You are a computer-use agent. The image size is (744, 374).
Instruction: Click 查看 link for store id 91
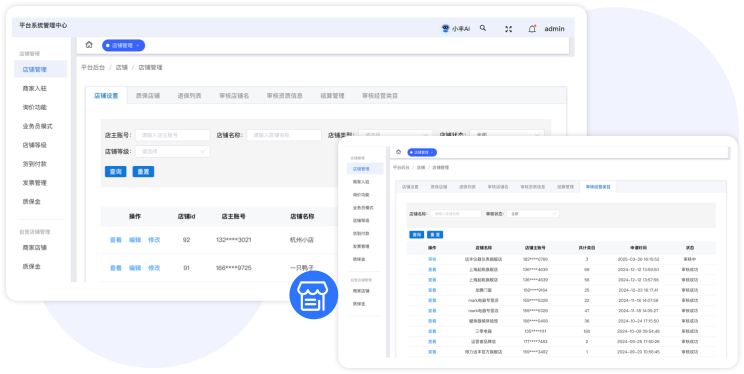(116, 268)
